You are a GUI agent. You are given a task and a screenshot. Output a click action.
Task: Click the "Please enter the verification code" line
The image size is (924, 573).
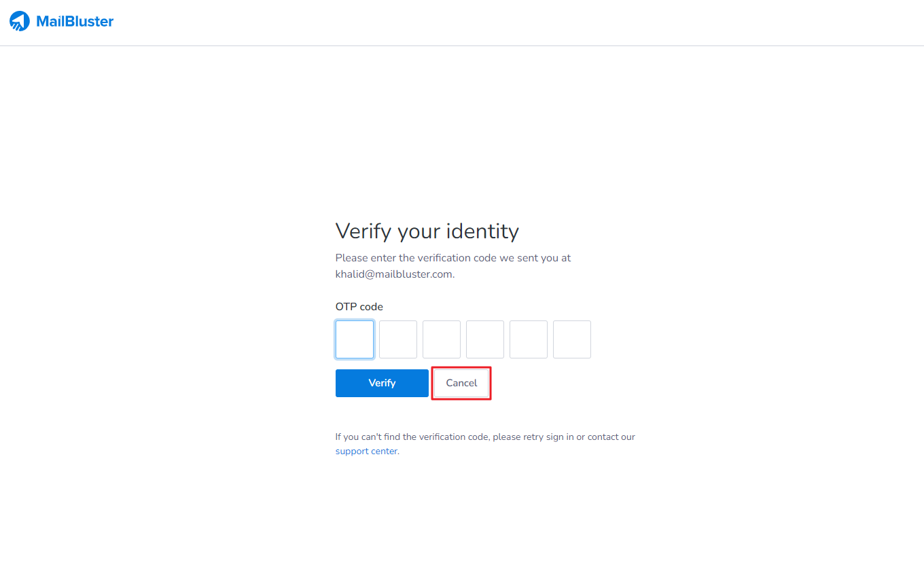click(x=452, y=258)
